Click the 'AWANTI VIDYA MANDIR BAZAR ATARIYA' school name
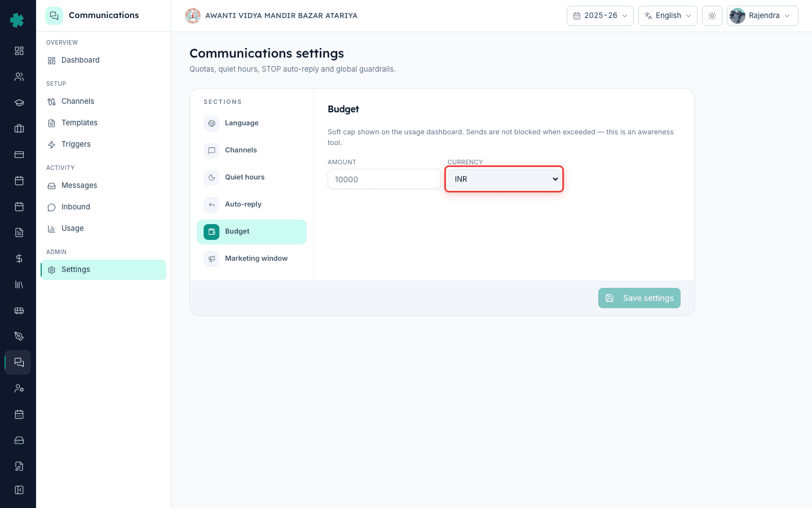Image resolution: width=812 pixels, height=508 pixels. [281, 16]
